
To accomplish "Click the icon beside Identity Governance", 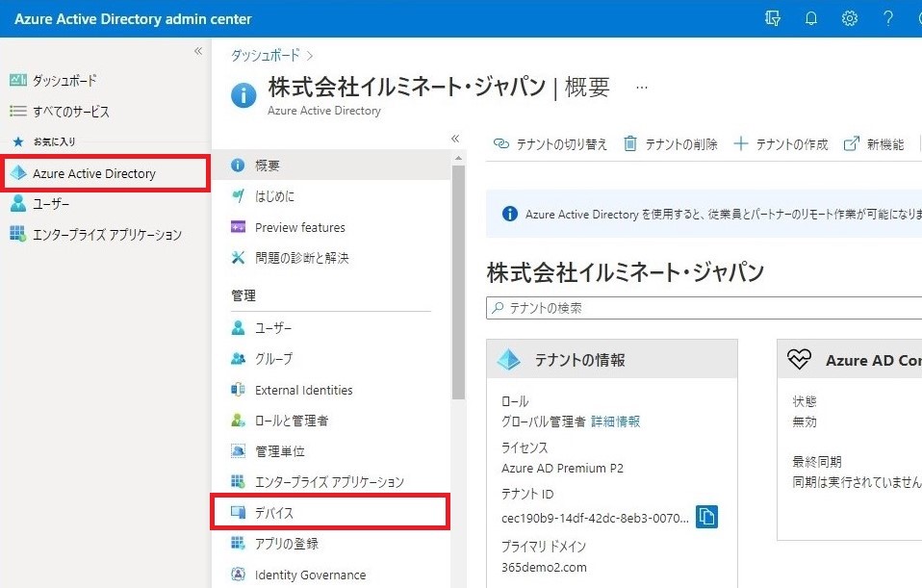I will (x=238, y=574).
